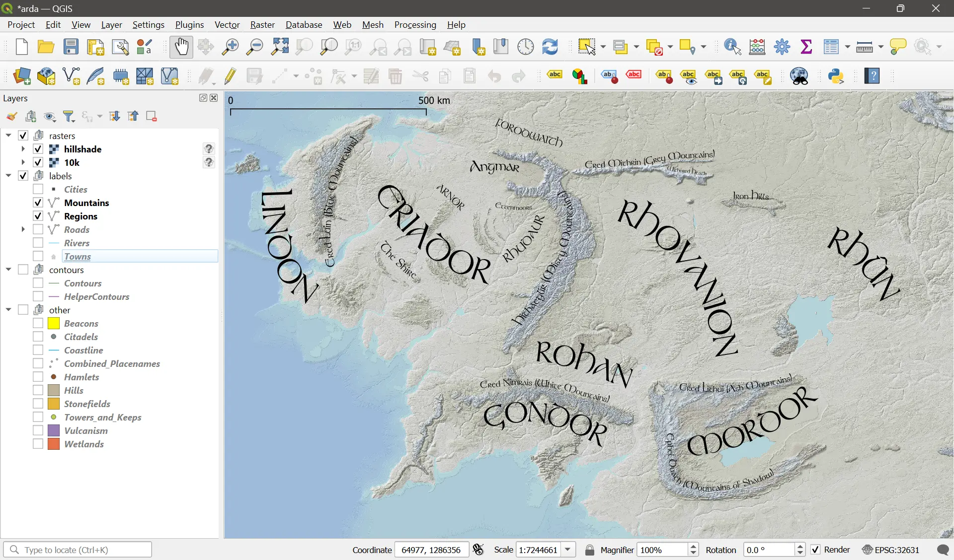Uncheck the Regions layer visibility

[x=38, y=216]
